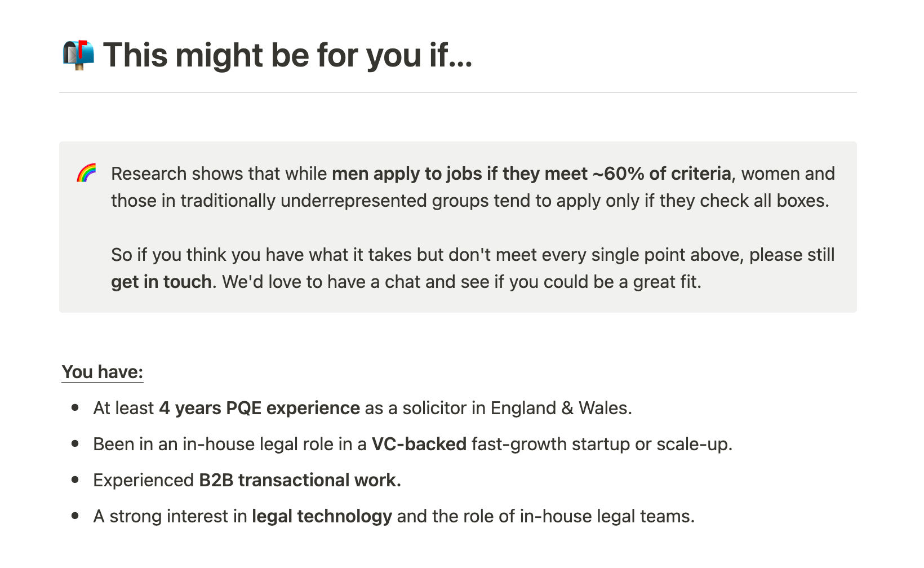Click bullet point before 'Experienced B2B'
924x568 pixels.
(75, 480)
